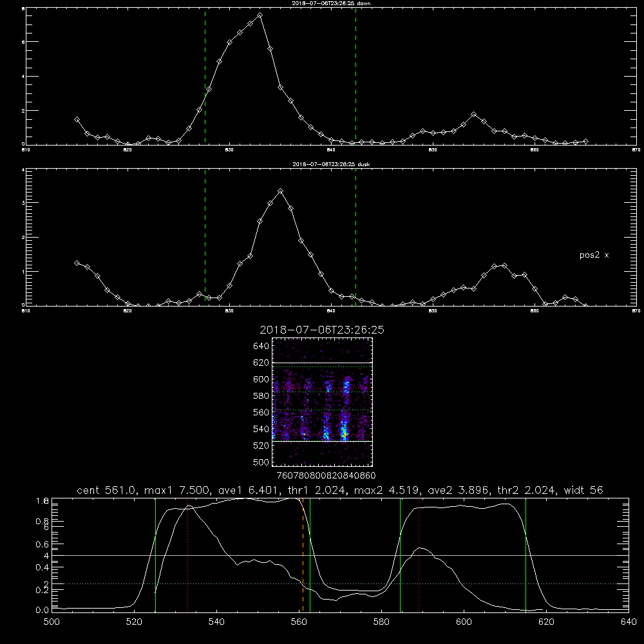Open the spectral heat map image
This screenshot has width=644, height=644.
[x=323, y=402]
